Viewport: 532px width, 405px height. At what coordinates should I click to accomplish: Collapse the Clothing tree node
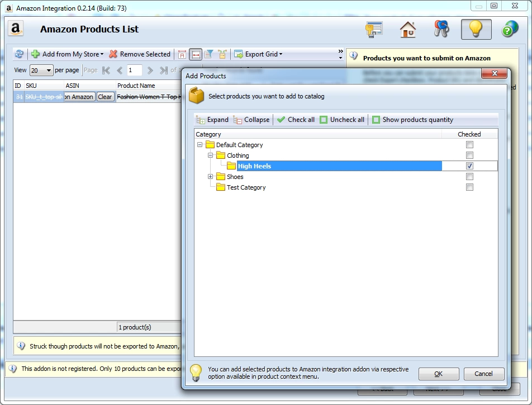pos(210,156)
